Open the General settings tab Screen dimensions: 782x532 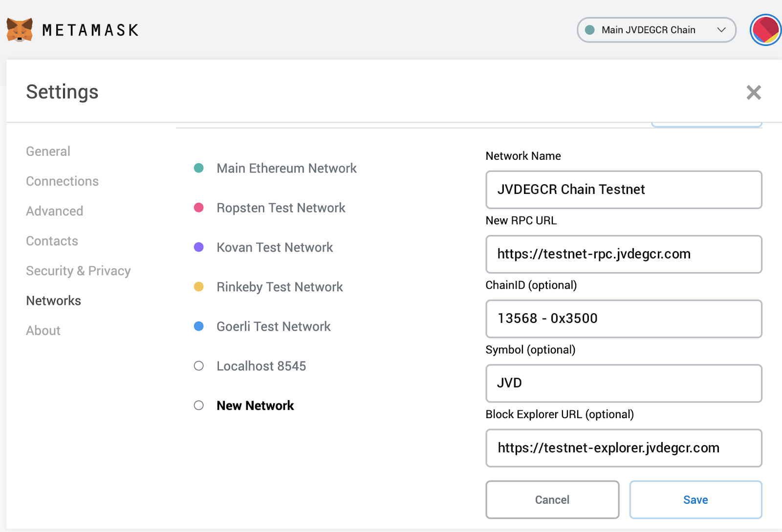click(x=48, y=151)
